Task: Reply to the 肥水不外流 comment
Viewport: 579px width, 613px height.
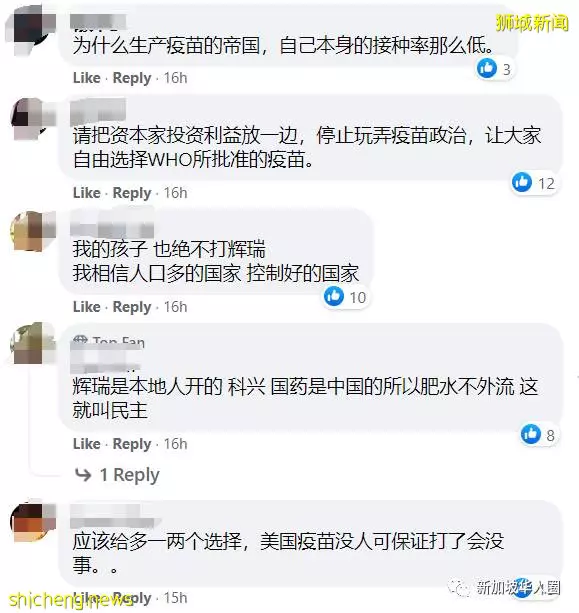Action: [x=132, y=444]
